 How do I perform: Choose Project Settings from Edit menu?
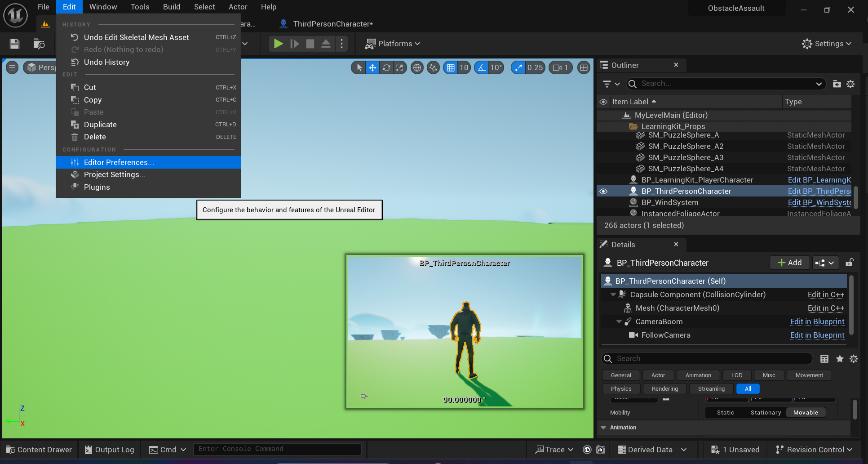[x=148, y=174]
